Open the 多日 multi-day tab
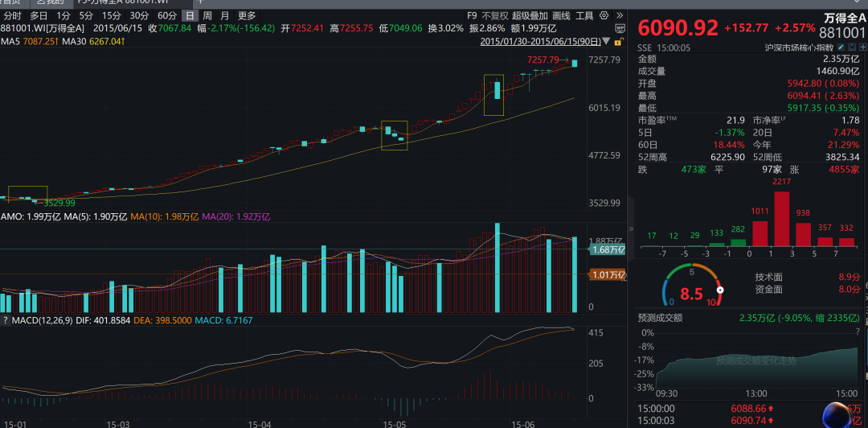The height and width of the screenshot is (428, 868). (39, 15)
